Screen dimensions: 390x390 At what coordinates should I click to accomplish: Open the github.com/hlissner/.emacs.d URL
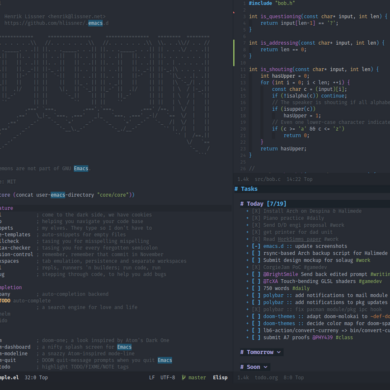click(56, 23)
